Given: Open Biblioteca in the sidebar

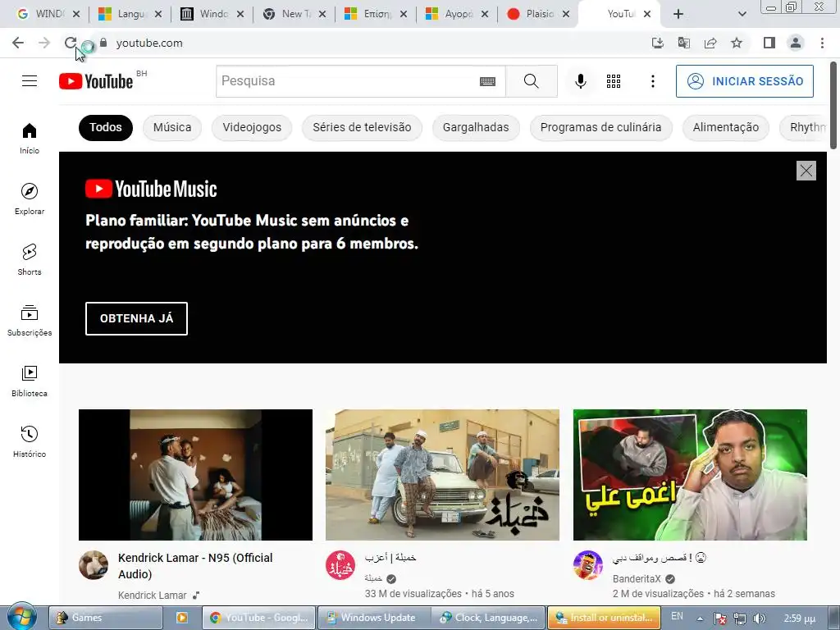Looking at the screenshot, I should 30,381.
